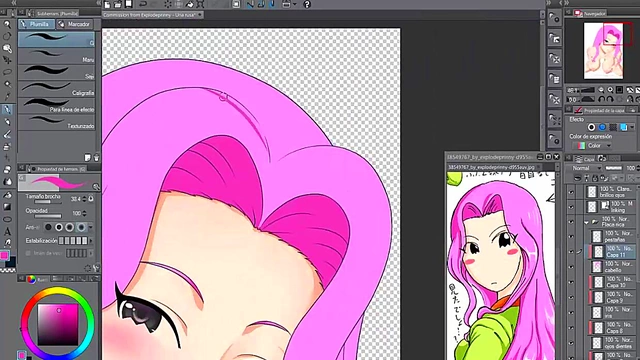Hide the Capa 9 layer
640x360 pixels.
(x=571, y=297)
